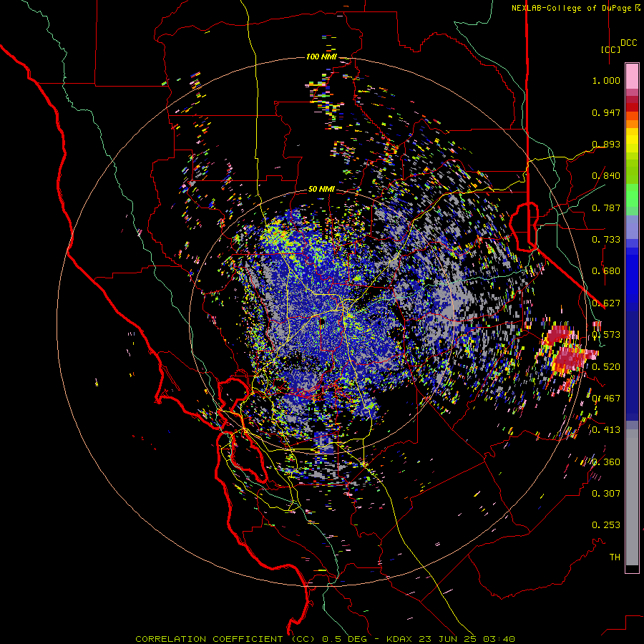Screen dimensions: 644x644
Task: Click the [CC] label above color bar
Action: (x=610, y=49)
